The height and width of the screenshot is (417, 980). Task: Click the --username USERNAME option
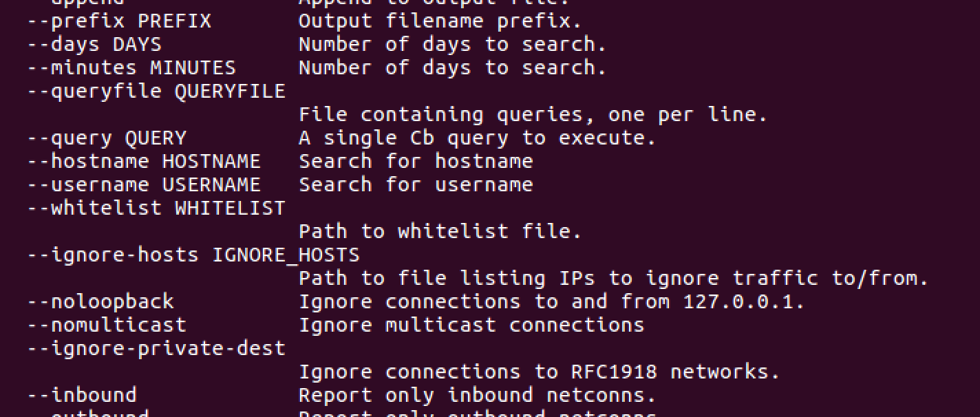click(144, 185)
